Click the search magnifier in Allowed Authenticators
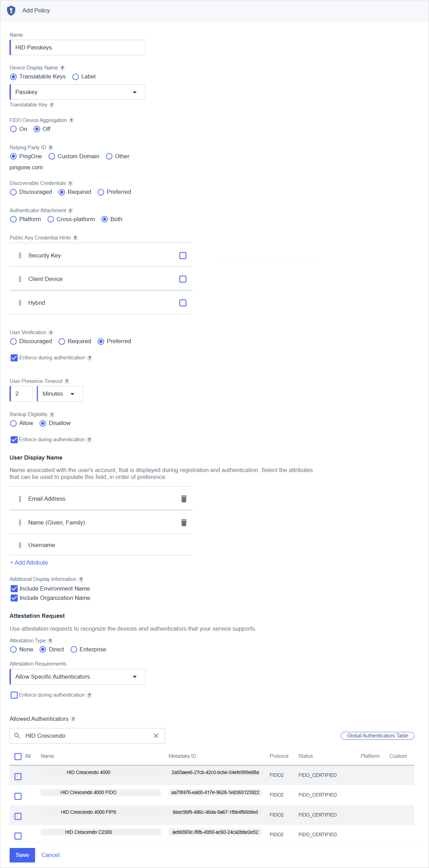This screenshot has width=429, height=868. [x=17, y=736]
